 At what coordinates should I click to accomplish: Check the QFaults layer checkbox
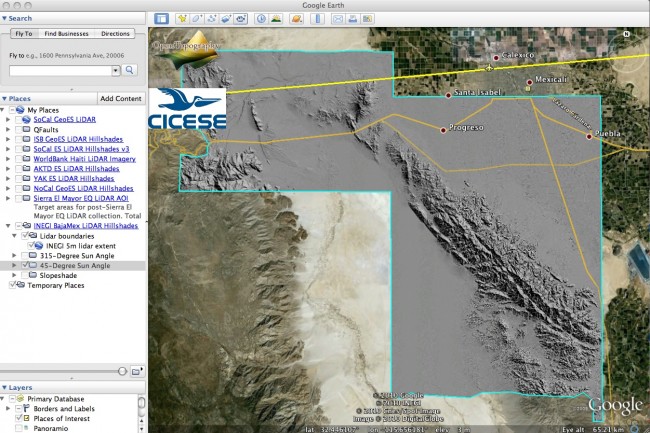[x=18, y=129]
